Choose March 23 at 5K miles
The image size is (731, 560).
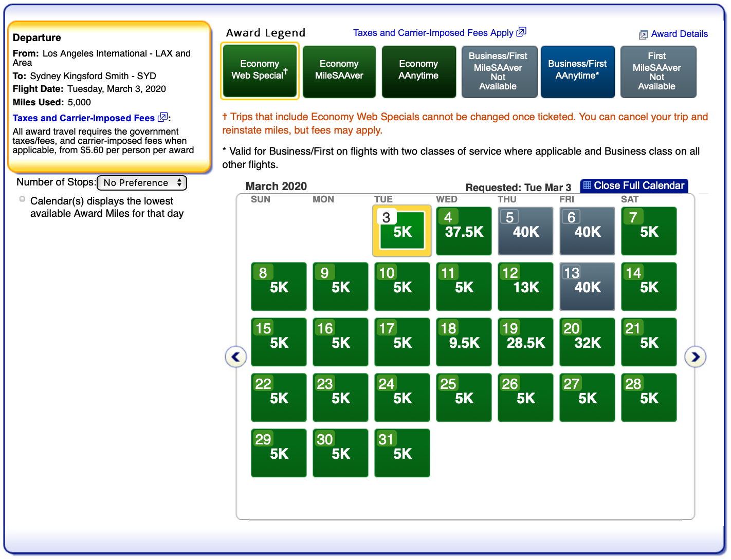pos(340,398)
